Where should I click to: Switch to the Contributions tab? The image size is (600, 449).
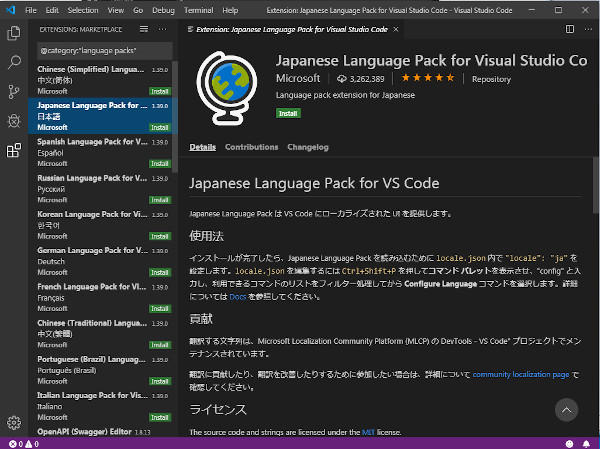point(251,147)
